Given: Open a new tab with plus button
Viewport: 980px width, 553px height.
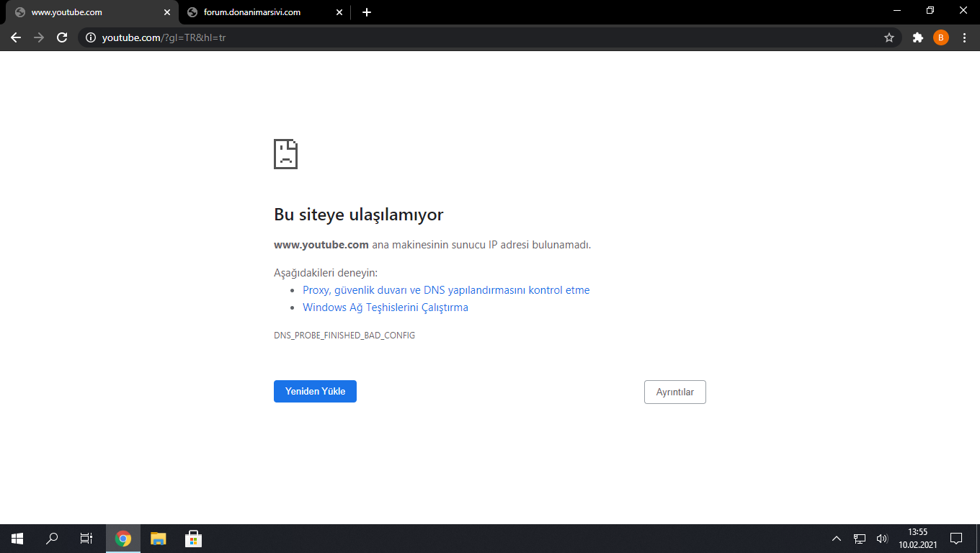Looking at the screenshot, I should 367,12.
